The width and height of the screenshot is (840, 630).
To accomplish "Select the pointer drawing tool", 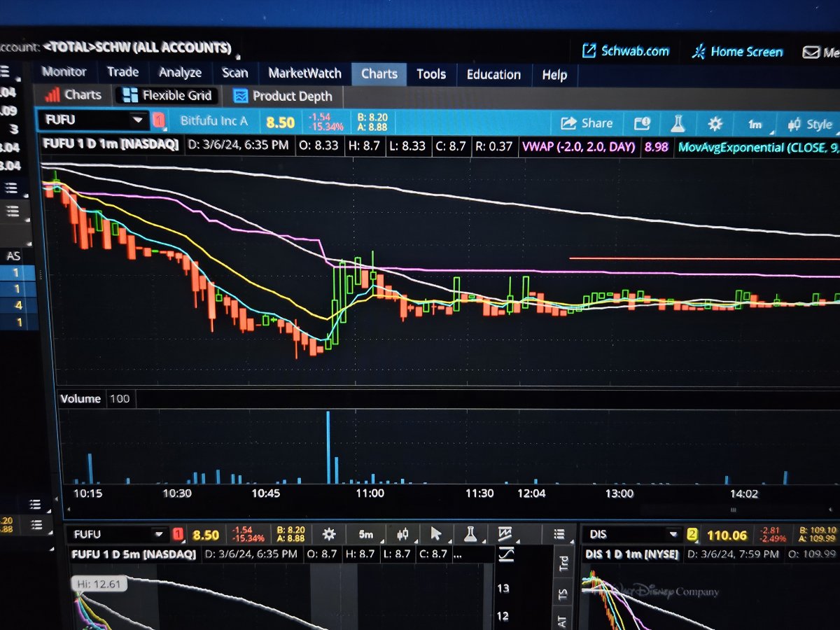I will pyautogui.click(x=436, y=534).
